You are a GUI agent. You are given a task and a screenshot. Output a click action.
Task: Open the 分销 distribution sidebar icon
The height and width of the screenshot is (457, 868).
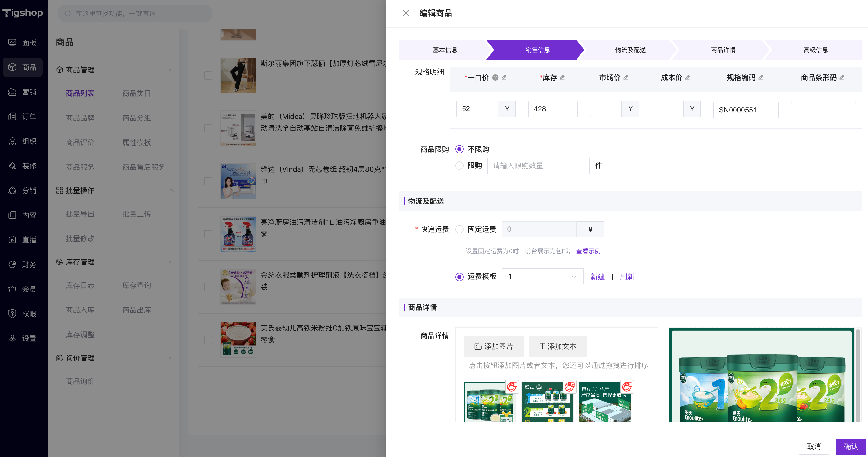pos(13,190)
